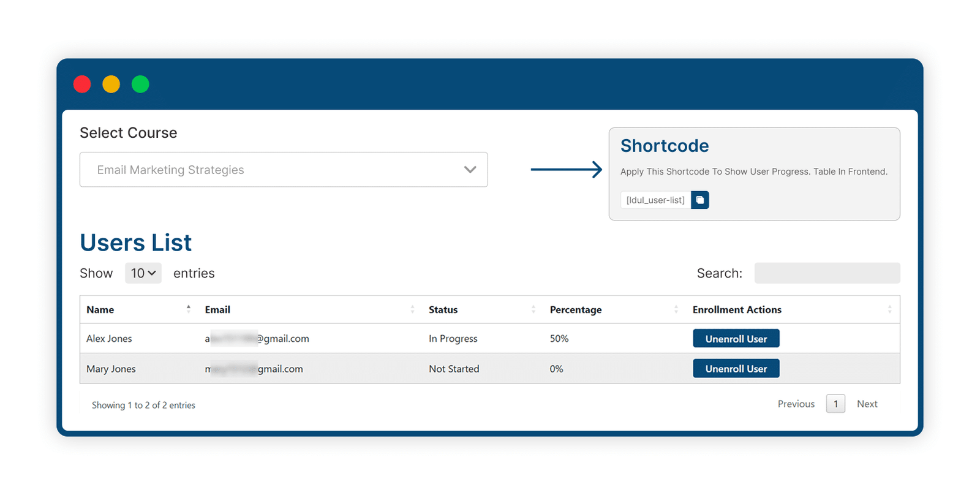Sort table by Name column arrows

click(x=189, y=309)
